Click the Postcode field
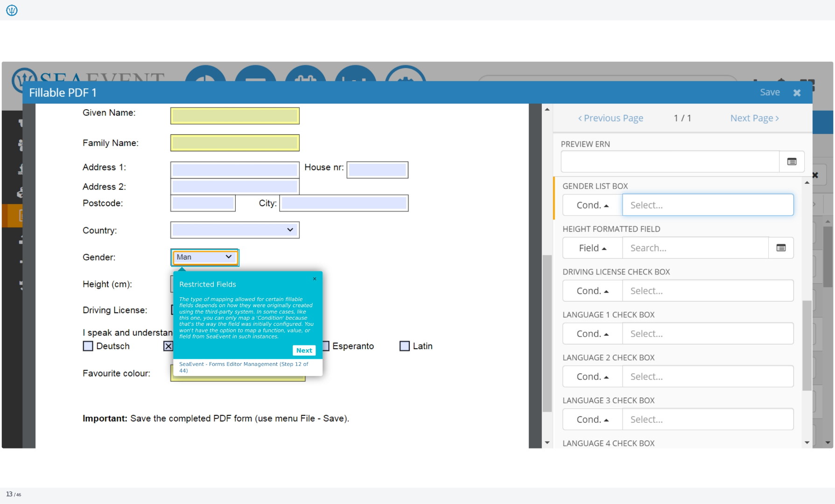 pos(203,203)
